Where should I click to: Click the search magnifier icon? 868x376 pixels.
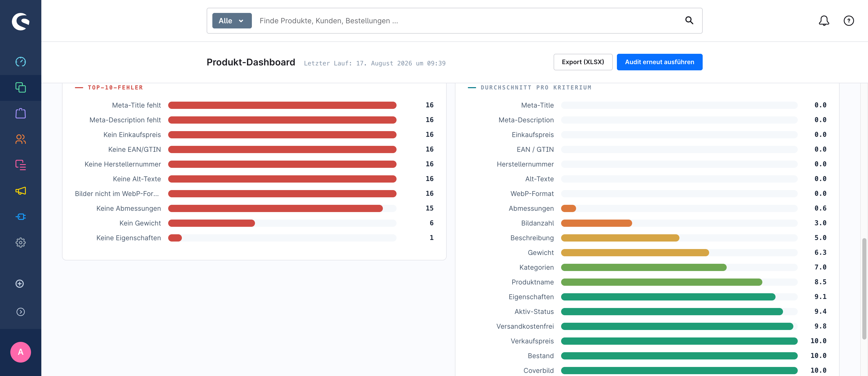point(689,21)
